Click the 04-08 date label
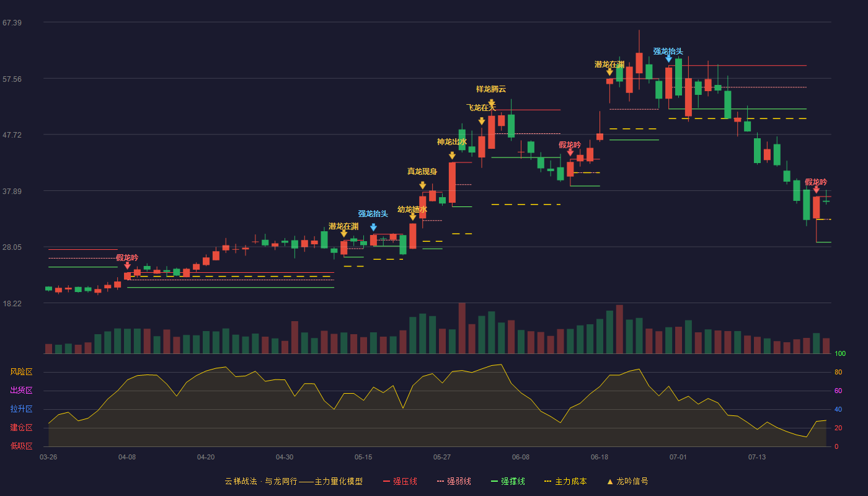This screenshot has height=496, width=868. point(127,457)
